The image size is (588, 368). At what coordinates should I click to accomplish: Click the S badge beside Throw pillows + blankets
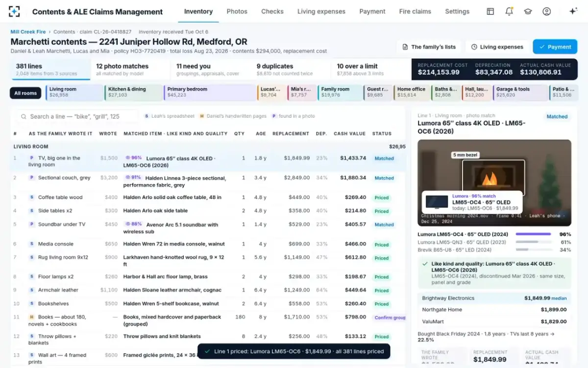pyautogui.click(x=32, y=337)
